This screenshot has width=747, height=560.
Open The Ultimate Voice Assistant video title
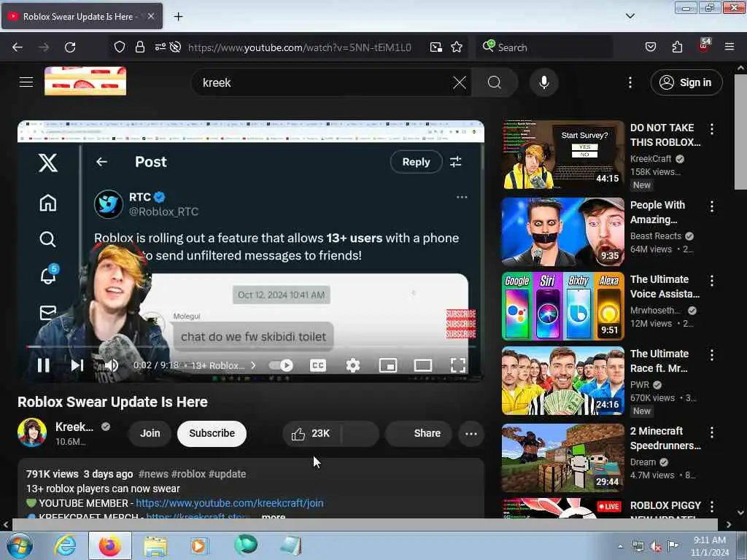pyautogui.click(x=665, y=287)
